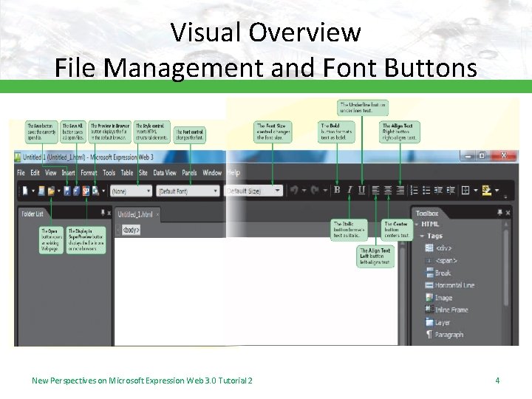Viewport: 532px width, 399px height.
Task: Open the Highlight color dropdown arrow
Action: [497, 191]
